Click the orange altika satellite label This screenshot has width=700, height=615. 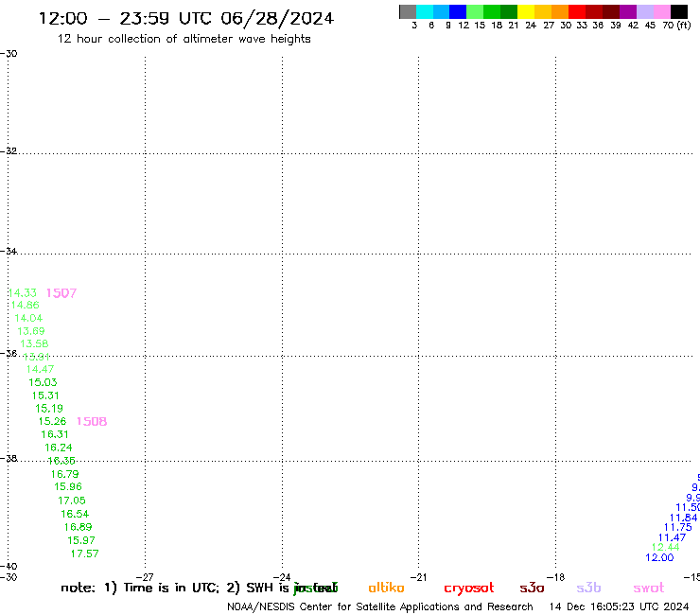[387, 588]
